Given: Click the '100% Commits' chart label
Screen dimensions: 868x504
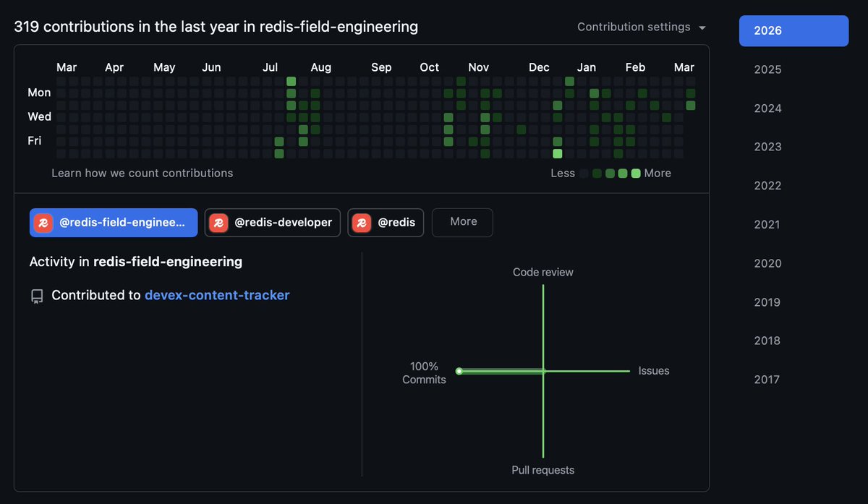Looking at the screenshot, I should click(x=424, y=373).
